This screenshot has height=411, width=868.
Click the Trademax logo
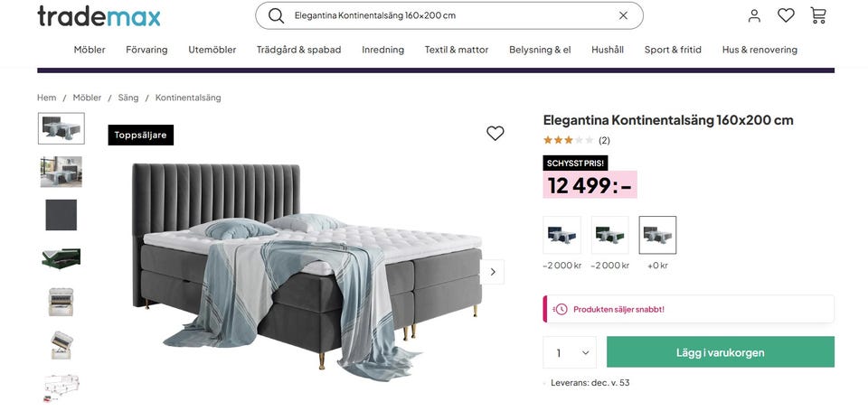tap(99, 15)
